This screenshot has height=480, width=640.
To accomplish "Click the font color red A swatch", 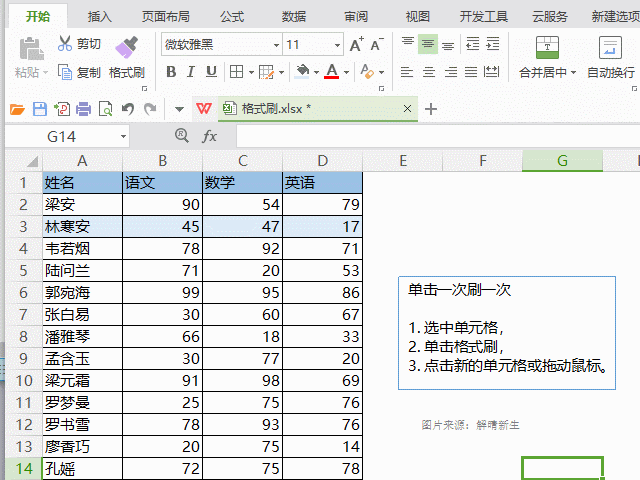I will tap(332, 72).
